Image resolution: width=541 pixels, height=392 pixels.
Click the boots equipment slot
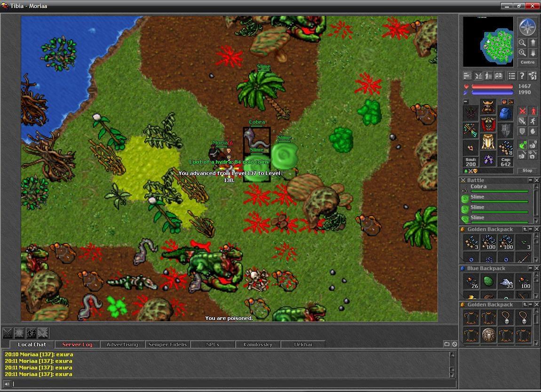(x=488, y=159)
